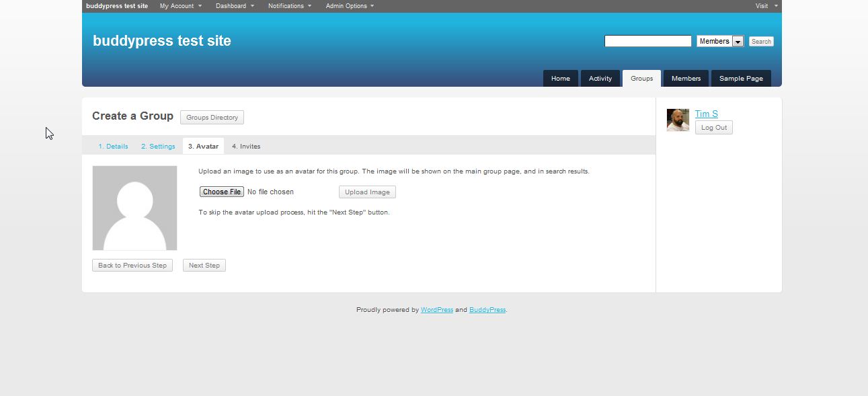
Task: Focus the header search input field
Action: click(648, 42)
